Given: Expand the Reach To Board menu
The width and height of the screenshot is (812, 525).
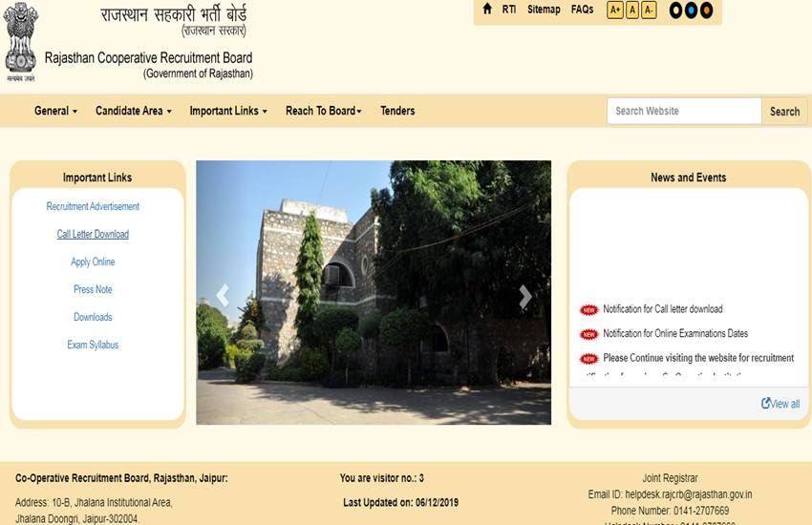Looking at the screenshot, I should point(323,111).
